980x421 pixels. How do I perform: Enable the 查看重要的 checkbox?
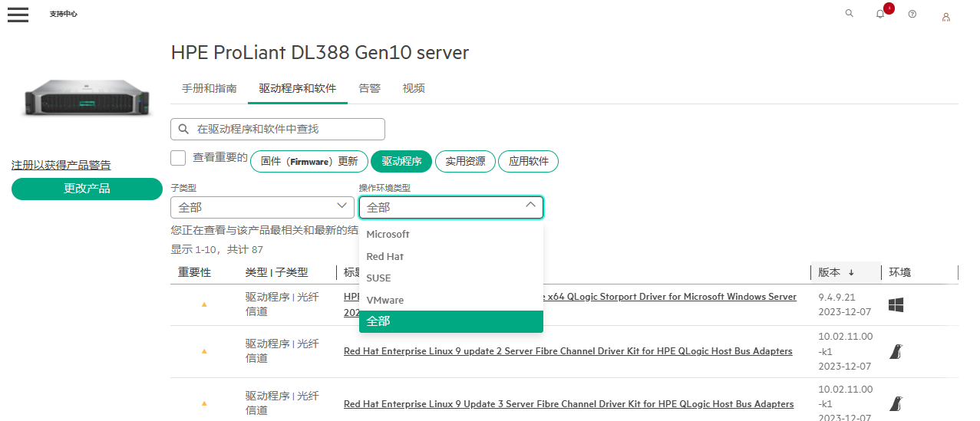(178, 158)
